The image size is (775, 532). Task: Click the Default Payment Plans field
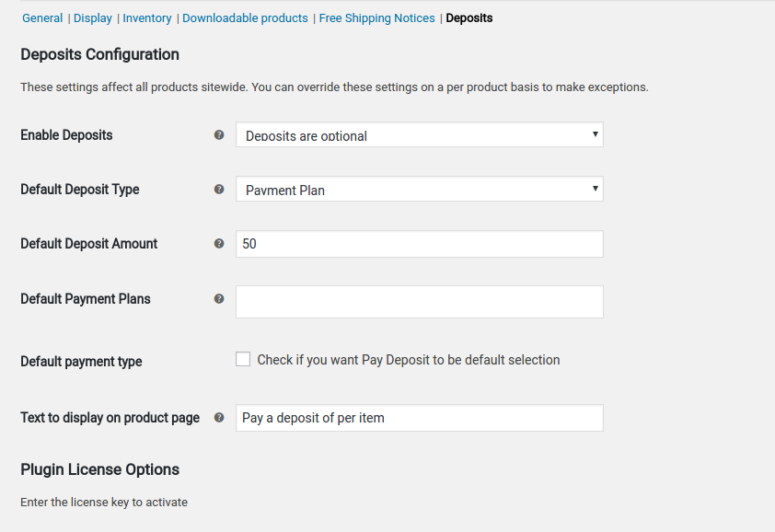click(x=419, y=302)
